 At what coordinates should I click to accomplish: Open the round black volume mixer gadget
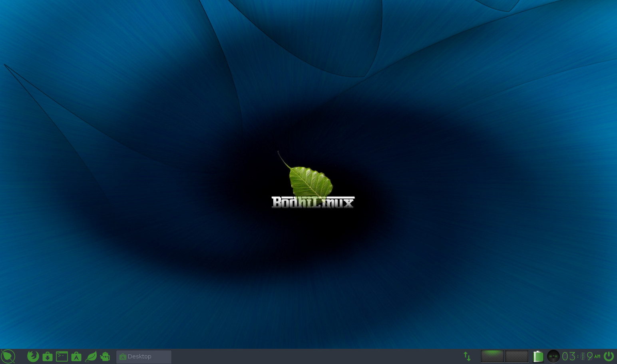[x=553, y=356]
